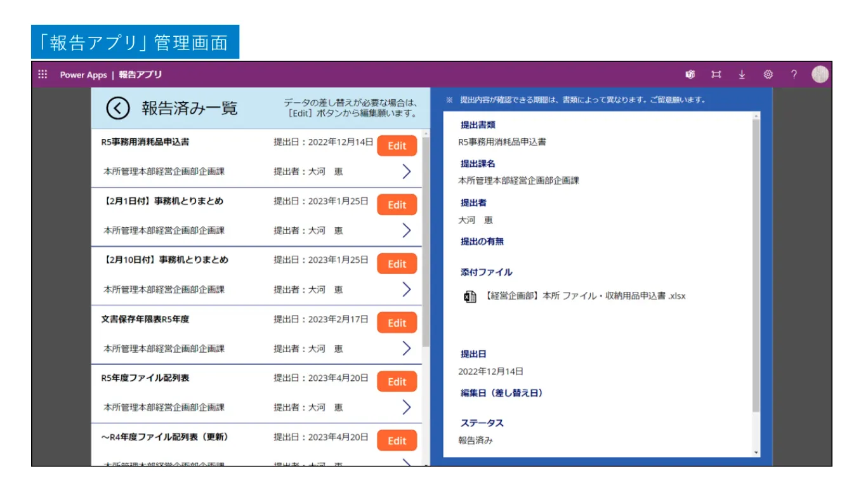Click the user profile avatar
The height and width of the screenshot is (495, 868).
(820, 74)
